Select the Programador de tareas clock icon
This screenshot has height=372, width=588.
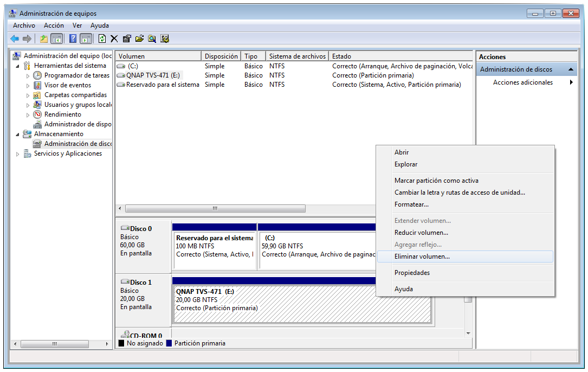(x=37, y=75)
